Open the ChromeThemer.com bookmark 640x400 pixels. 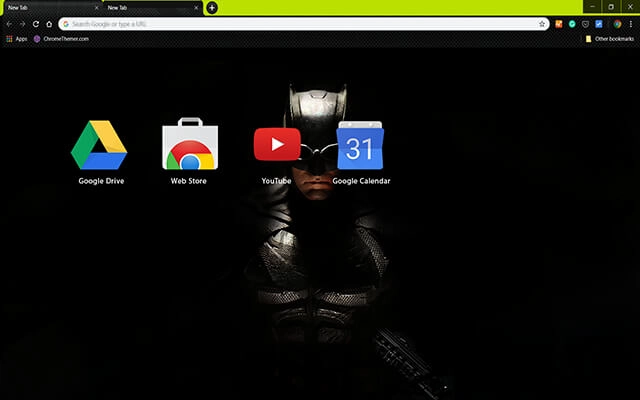point(61,39)
